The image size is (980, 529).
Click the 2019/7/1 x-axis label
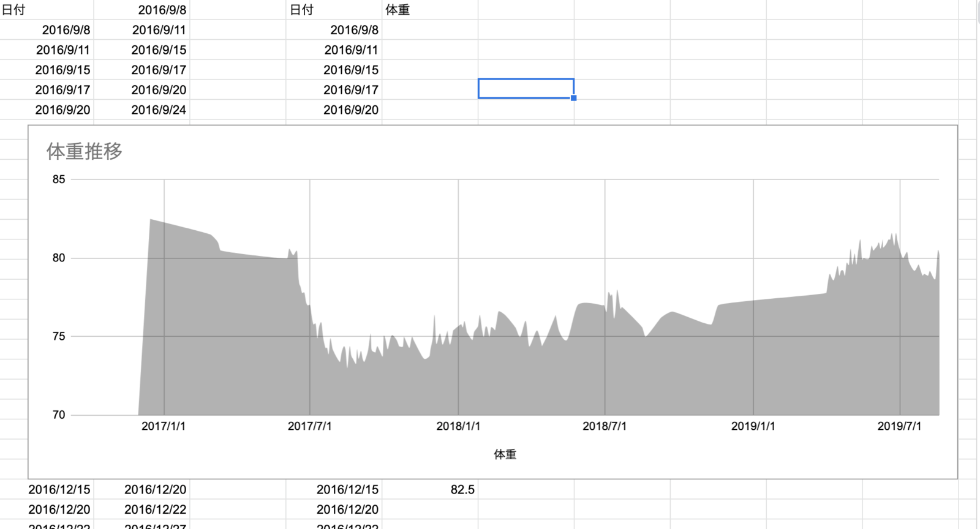tap(899, 426)
